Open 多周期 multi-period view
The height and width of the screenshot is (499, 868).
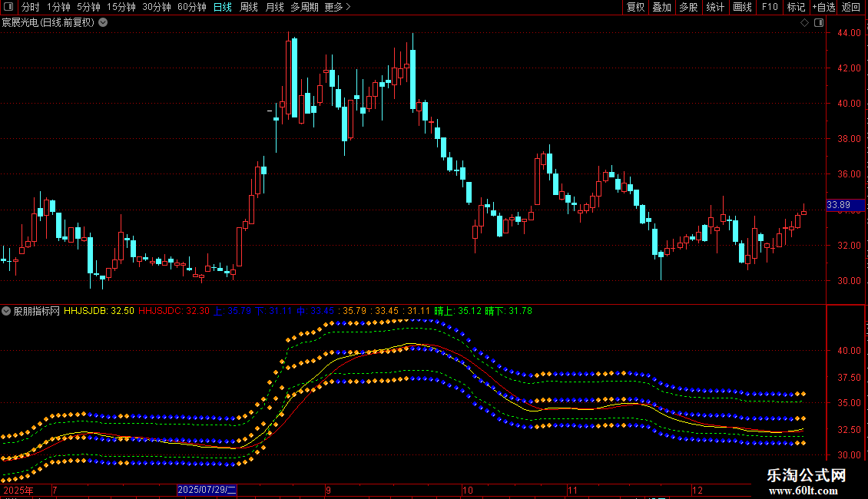tap(304, 7)
